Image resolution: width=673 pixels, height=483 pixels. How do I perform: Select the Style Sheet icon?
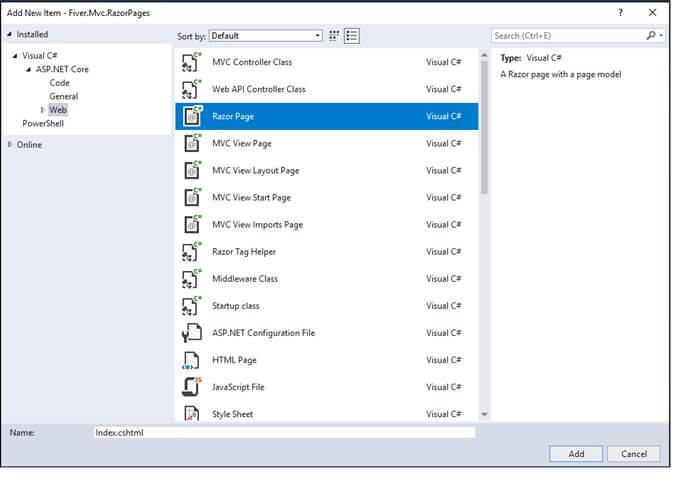(191, 413)
